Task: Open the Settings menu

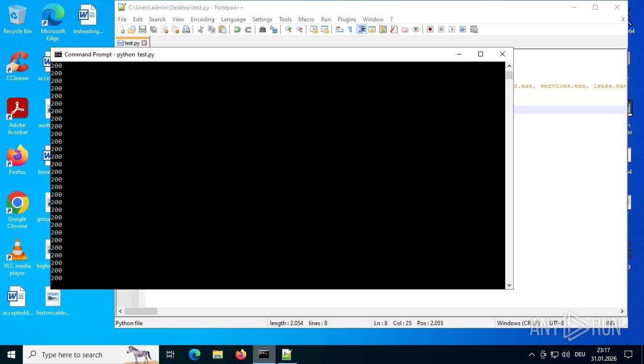Action: [x=262, y=19]
